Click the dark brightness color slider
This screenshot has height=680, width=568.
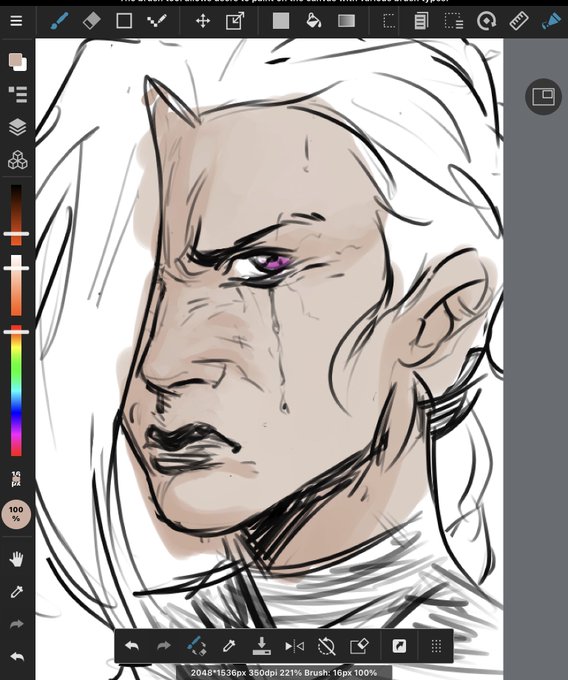pyautogui.click(x=16, y=215)
